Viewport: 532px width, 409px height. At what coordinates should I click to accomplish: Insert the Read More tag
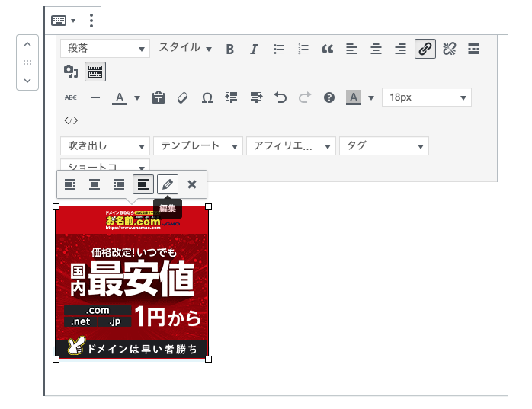tap(473, 50)
